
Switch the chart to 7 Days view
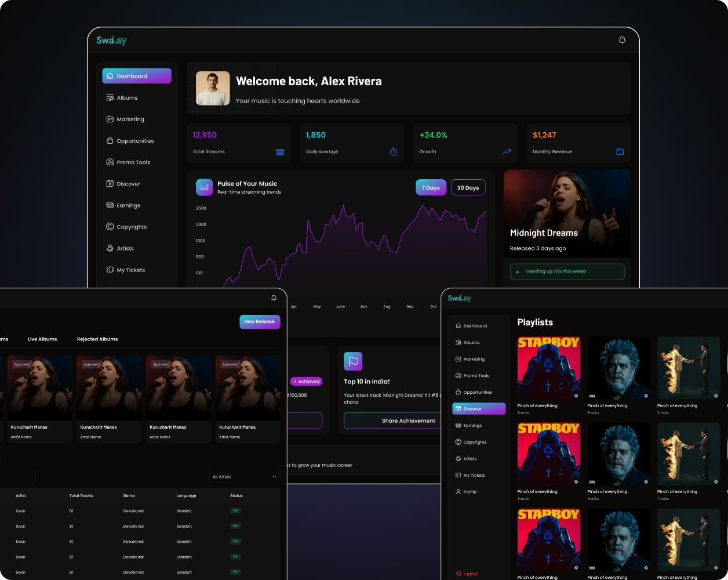(431, 187)
